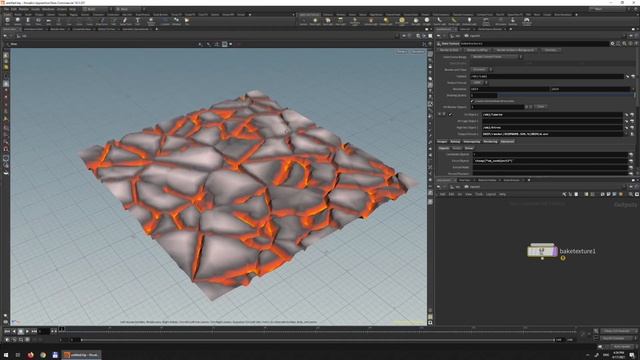Open the Windows Start menu

(6, 355)
